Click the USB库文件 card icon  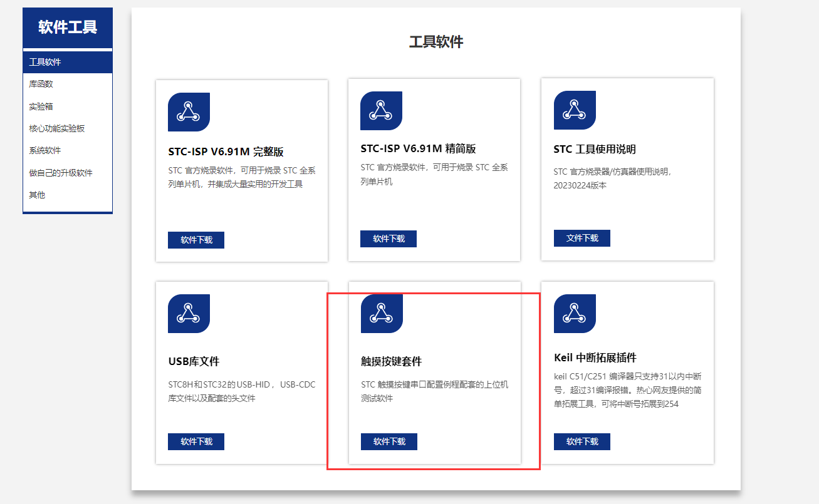pos(189,314)
